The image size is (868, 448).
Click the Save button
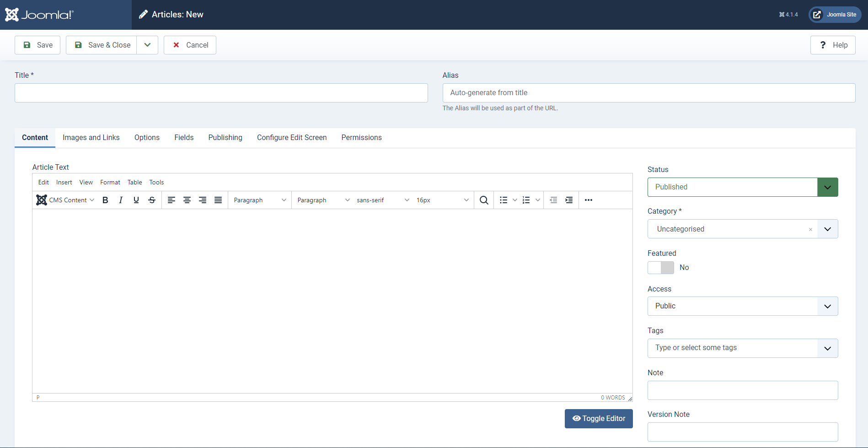coord(38,45)
